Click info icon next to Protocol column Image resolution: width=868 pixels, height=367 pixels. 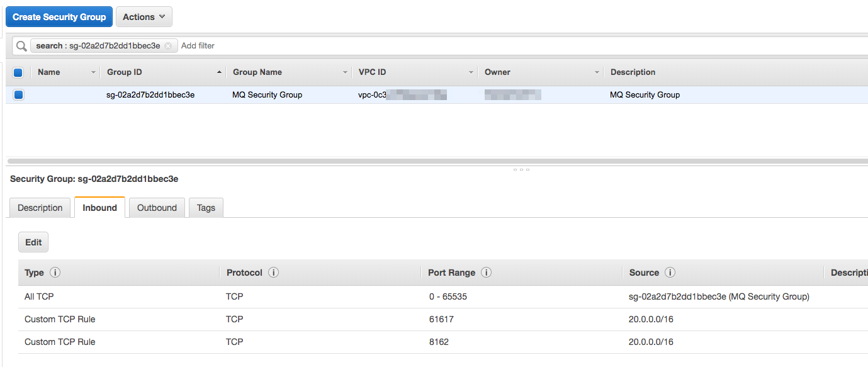273,273
